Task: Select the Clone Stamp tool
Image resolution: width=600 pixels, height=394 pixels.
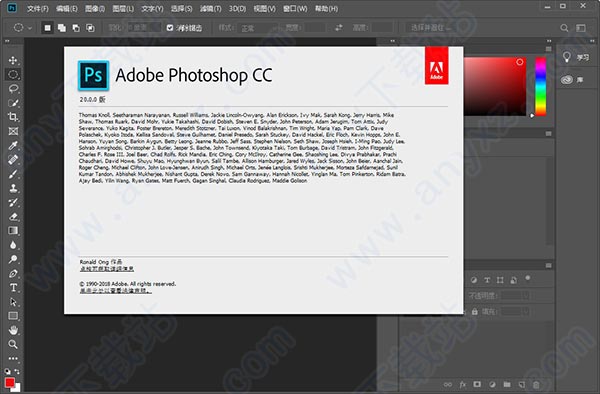Action: (13, 188)
